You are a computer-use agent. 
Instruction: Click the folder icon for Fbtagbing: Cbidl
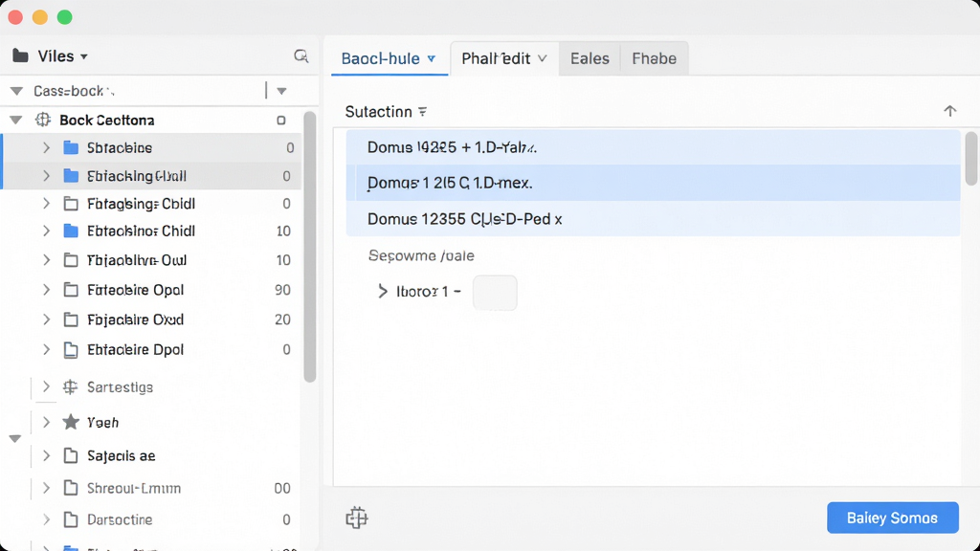pyautogui.click(x=71, y=204)
